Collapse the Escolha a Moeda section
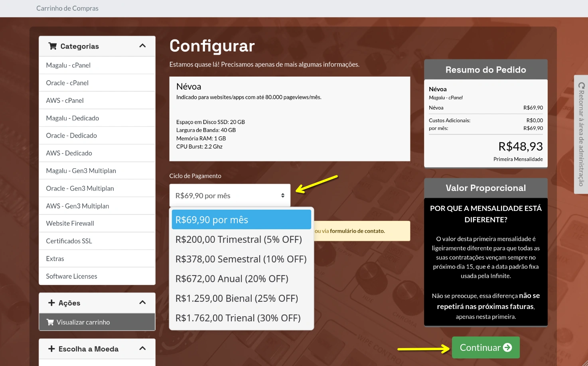Viewport: 588px width, 366px height. [142, 348]
